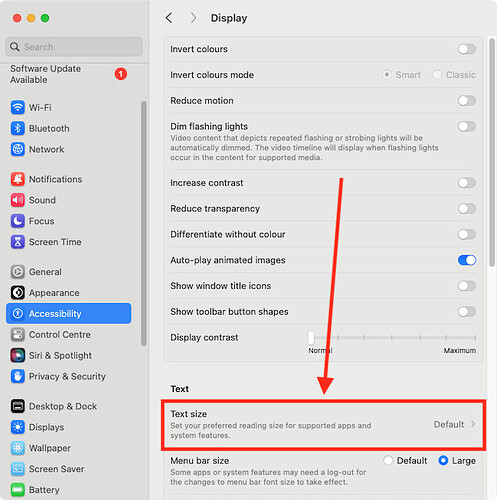The image size is (497, 500).
Task: Go forward with the right chevron
Action: click(193, 18)
